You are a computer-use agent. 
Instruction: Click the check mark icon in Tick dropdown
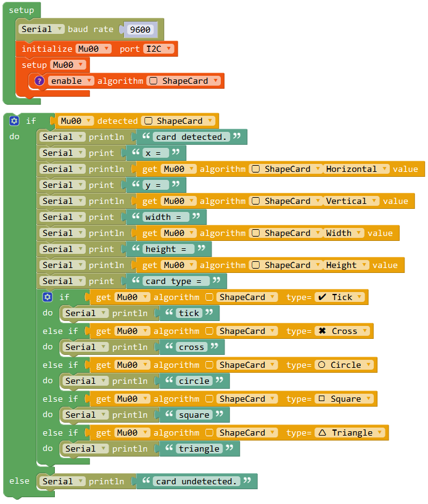tap(322, 297)
